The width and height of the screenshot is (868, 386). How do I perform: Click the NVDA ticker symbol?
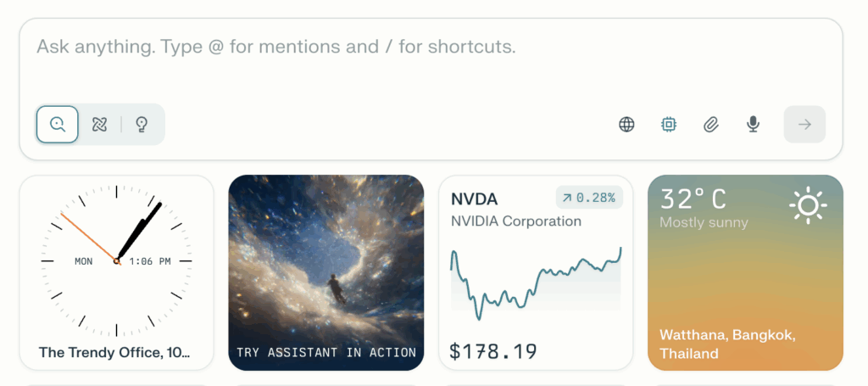(474, 199)
